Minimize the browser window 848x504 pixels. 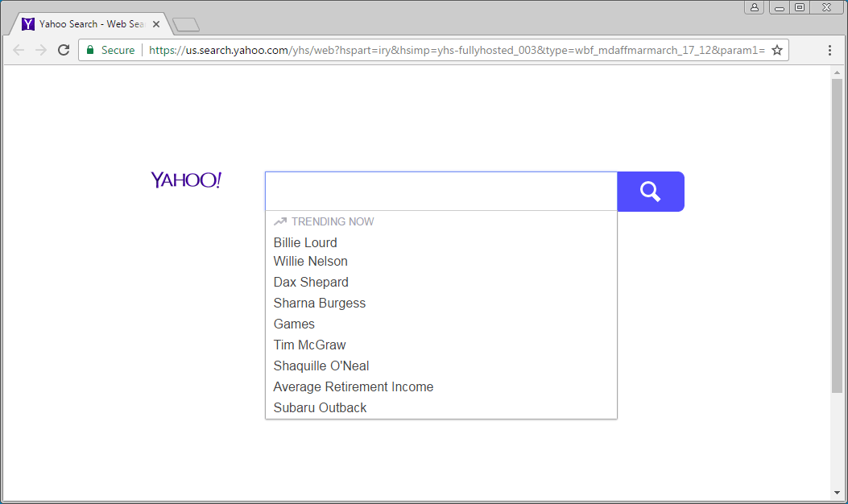[x=780, y=7]
